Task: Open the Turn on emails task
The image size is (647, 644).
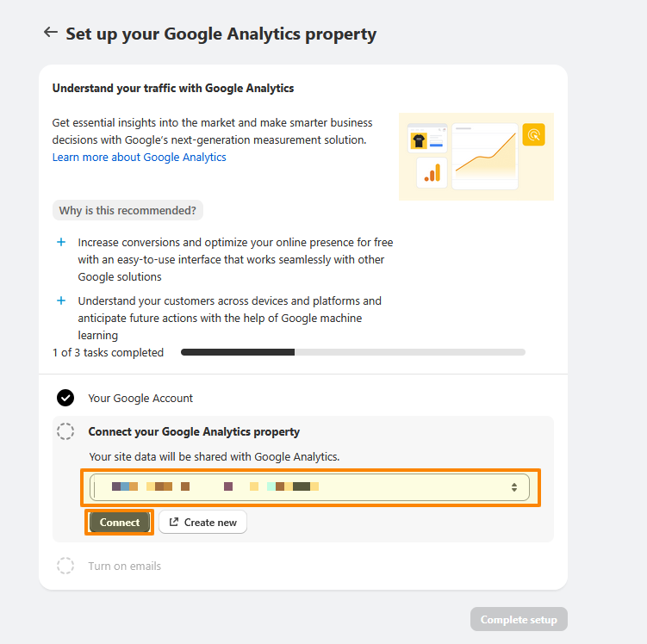Action: (124, 567)
